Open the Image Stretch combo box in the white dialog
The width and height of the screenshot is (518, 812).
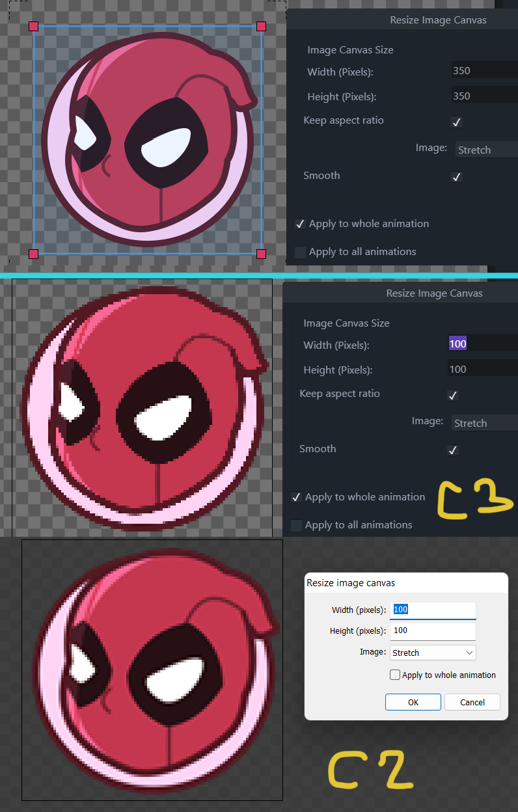point(433,653)
